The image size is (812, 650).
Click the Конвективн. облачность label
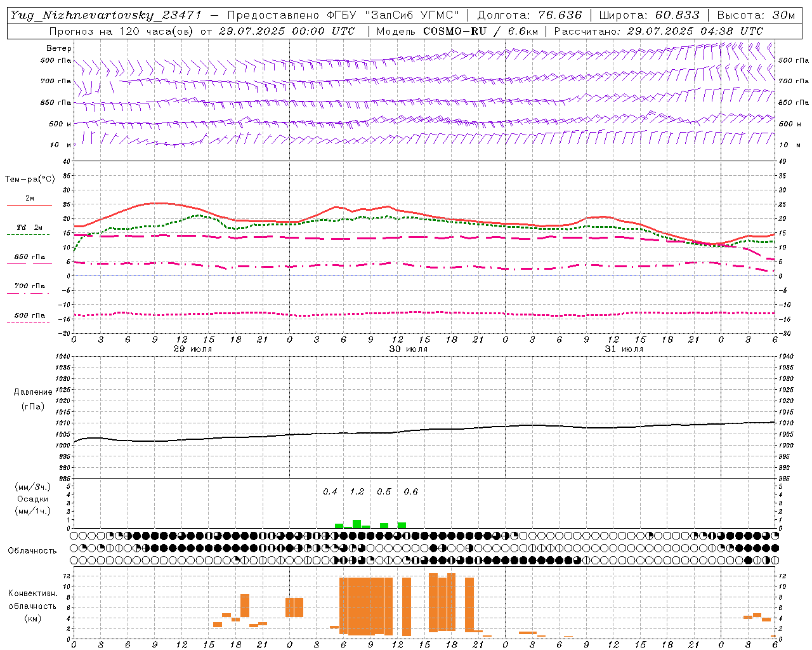(32, 600)
